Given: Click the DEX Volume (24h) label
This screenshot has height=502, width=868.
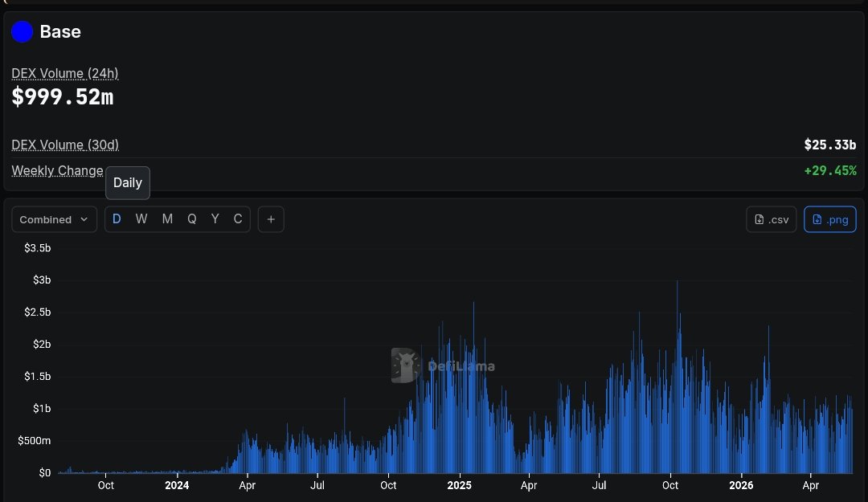Looking at the screenshot, I should 65,74.
